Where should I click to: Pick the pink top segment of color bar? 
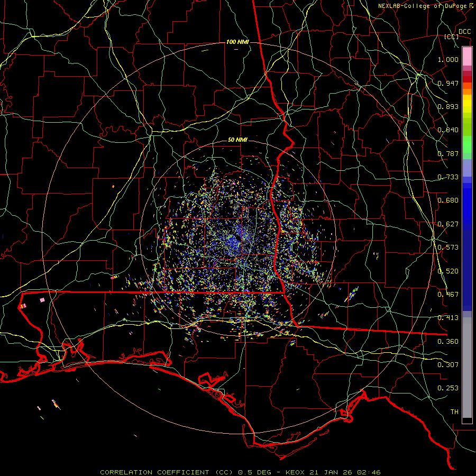point(467,57)
